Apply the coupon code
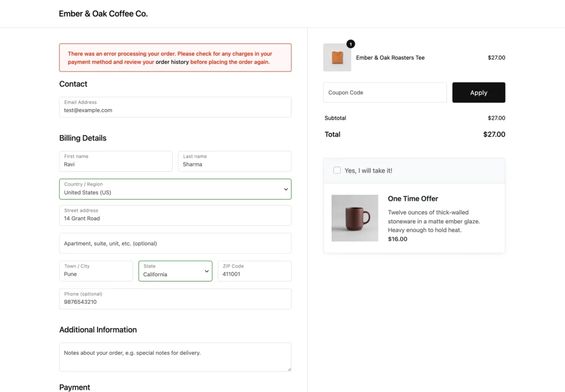 pyautogui.click(x=478, y=93)
